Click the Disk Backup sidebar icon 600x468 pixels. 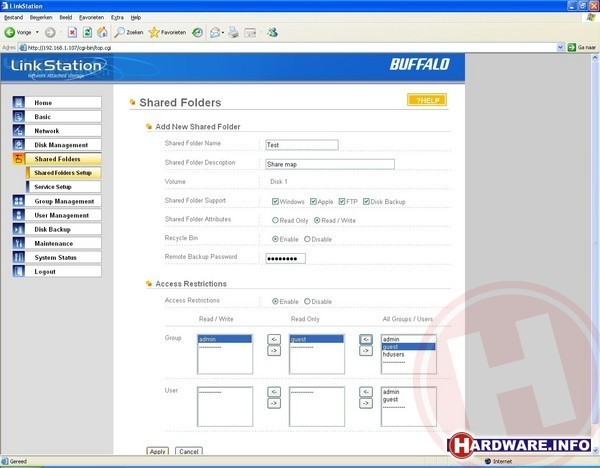coord(19,229)
